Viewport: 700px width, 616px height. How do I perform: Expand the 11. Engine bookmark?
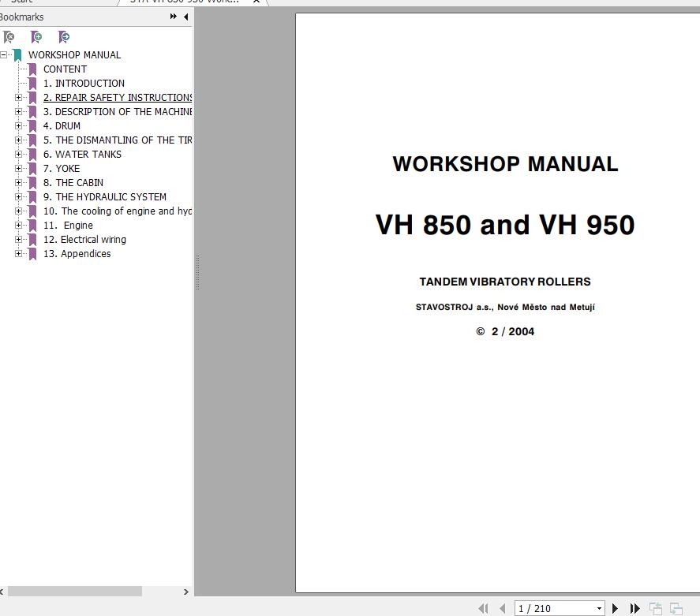(18, 226)
